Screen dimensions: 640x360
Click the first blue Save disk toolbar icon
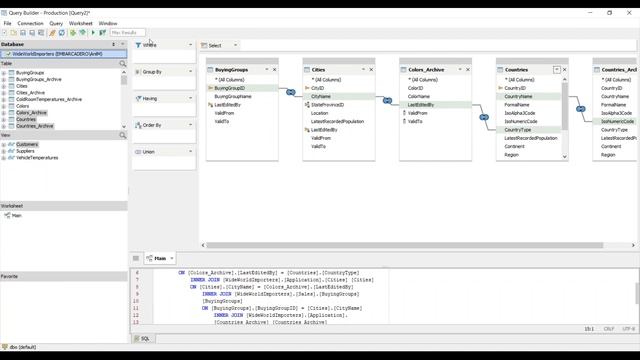pos(23,33)
